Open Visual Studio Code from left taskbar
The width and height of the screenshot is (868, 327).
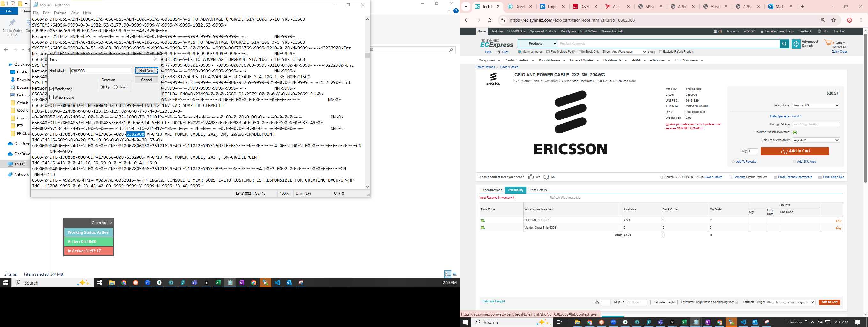pos(277,283)
